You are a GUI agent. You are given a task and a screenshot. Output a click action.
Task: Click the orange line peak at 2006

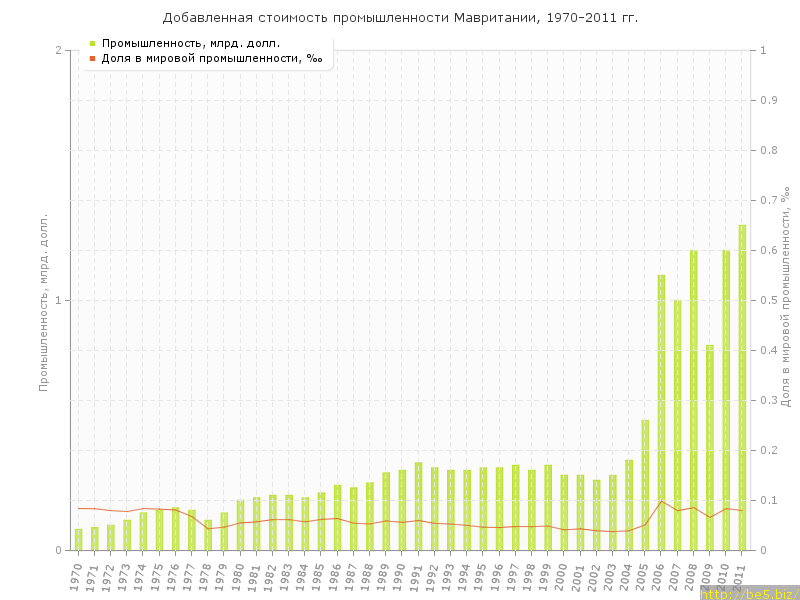click(661, 501)
